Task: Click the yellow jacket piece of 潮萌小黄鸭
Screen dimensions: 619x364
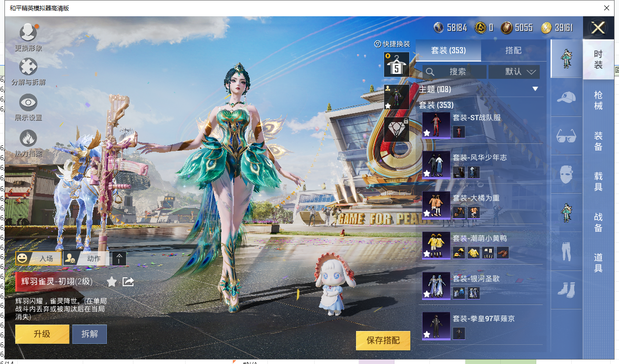Action: 474,253
